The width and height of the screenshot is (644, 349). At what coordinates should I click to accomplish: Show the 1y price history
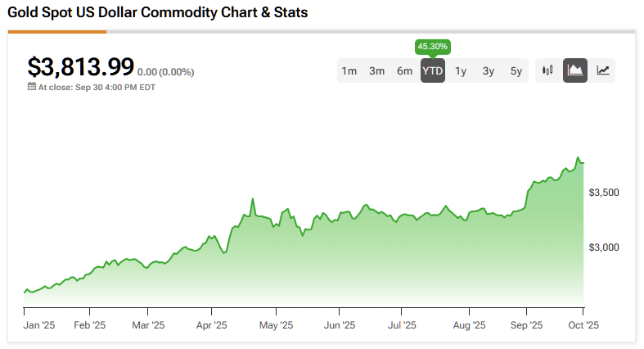[x=461, y=70]
